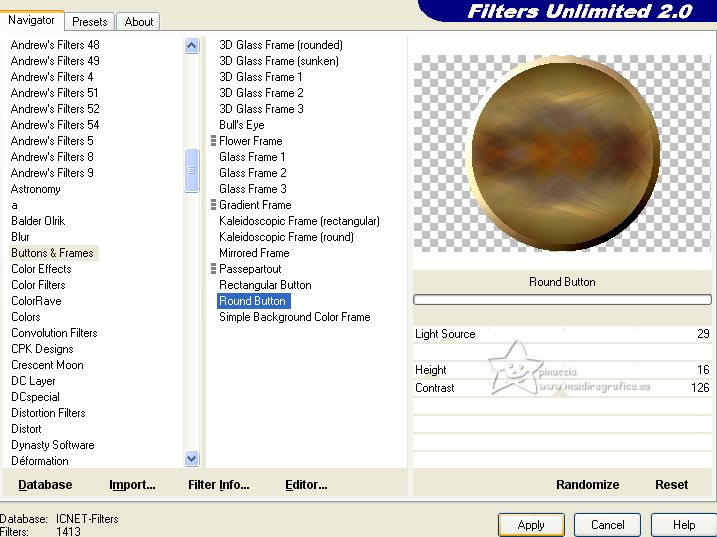717x537 pixels.
Task: Select the Dynasty Software category
Action: pos(53,445)
